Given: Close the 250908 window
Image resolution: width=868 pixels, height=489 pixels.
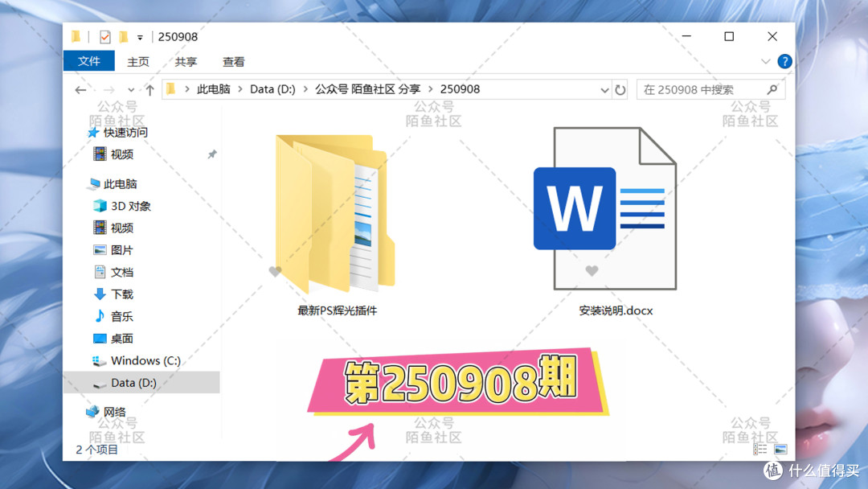Looking at the screenshot, I should (x=772, y=36).
